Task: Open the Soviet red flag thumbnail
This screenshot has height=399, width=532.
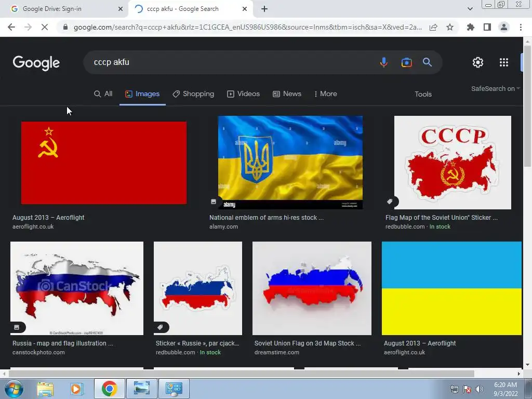Action: click(104, 163)
